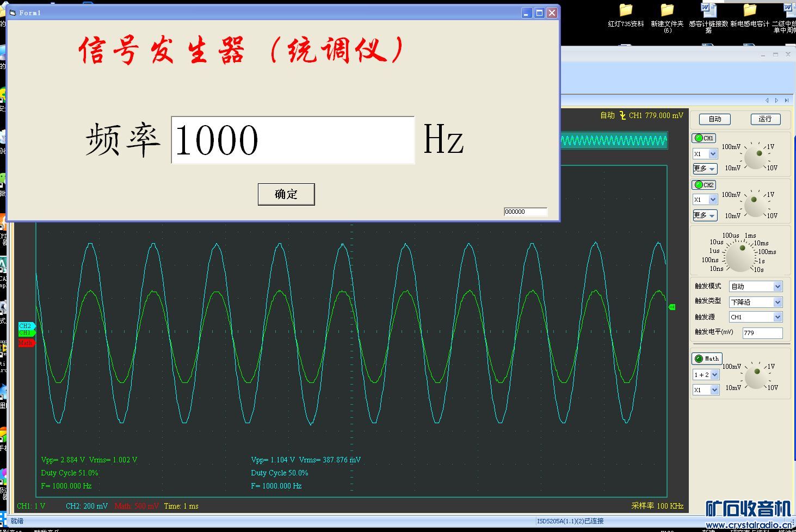796x532 pixels.
Task: Click the 频率 frequency input field
Action: [293, 140]
